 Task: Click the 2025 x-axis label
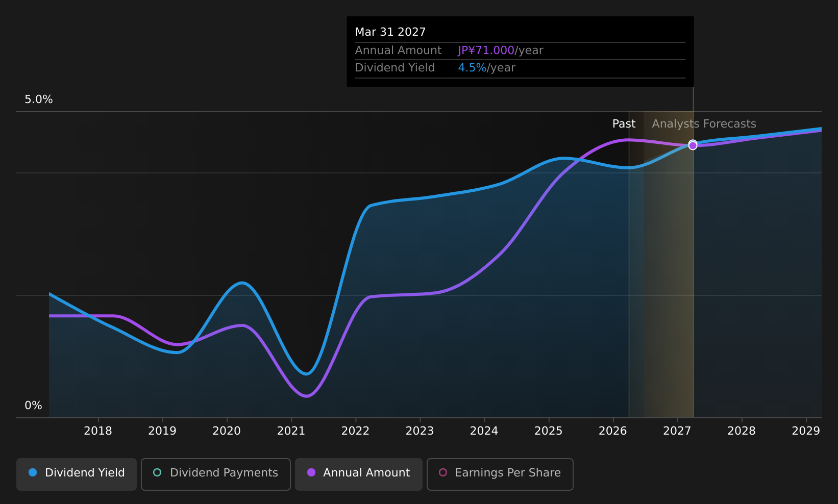(x=548, y=431)
